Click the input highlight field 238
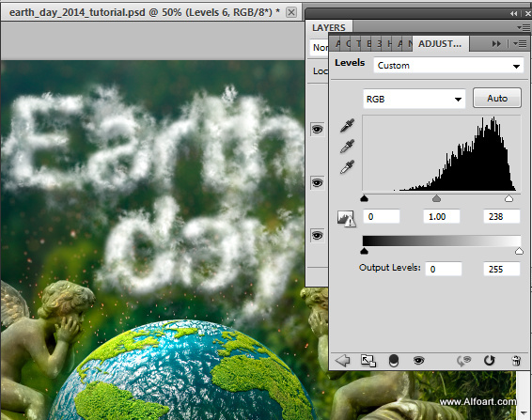532x420 pixels. [x=502, y=216]
